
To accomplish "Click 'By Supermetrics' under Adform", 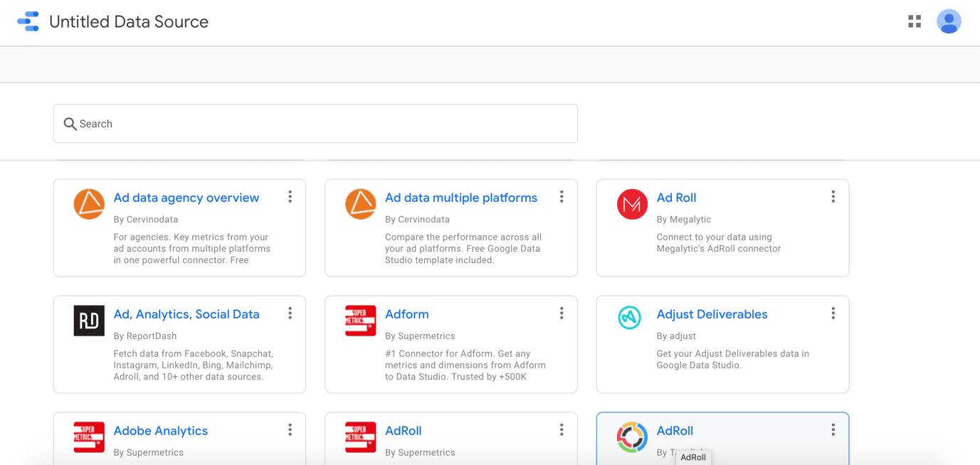I will [420, 336].
